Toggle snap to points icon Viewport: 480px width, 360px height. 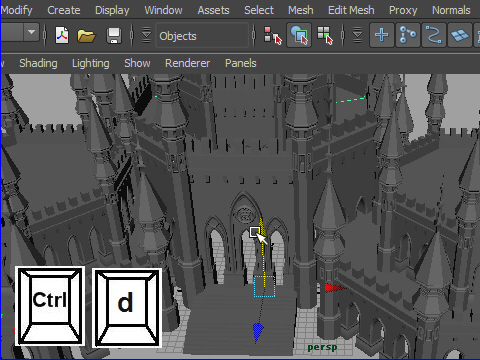click(434, 35)
